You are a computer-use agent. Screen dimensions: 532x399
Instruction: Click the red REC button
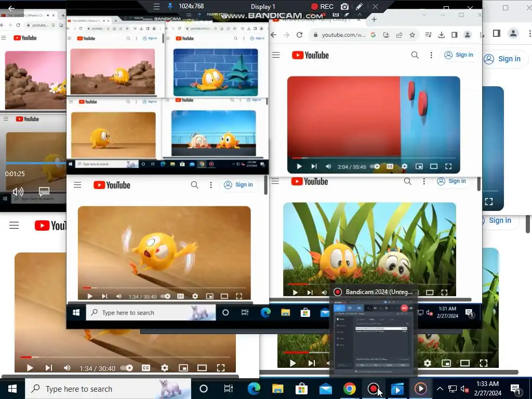322,6
